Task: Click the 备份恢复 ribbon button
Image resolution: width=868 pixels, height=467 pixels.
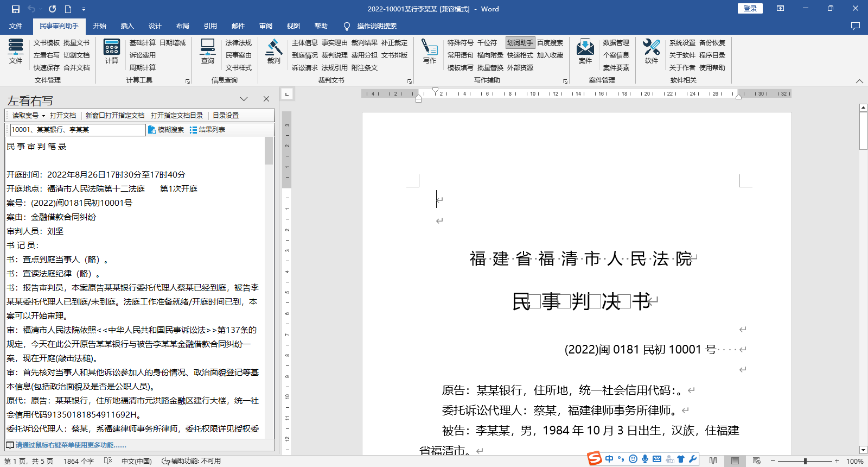Action: 712,42
